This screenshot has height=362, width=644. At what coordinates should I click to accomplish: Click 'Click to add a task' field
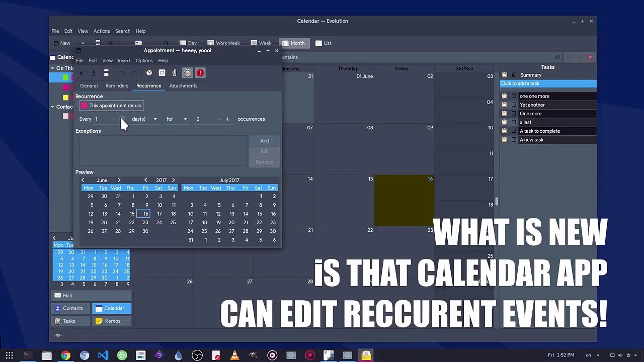click(548, 83)
